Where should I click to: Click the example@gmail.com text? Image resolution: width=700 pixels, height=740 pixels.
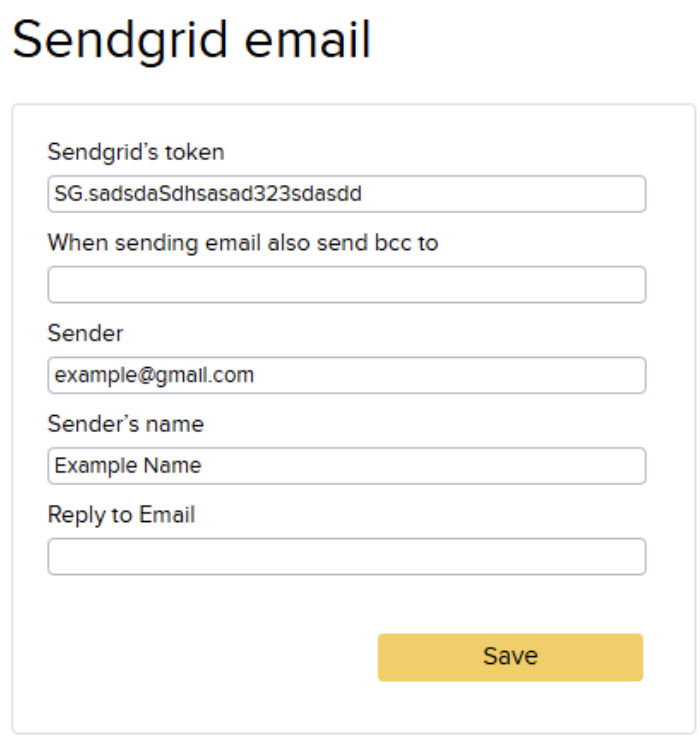click(154, 376)
